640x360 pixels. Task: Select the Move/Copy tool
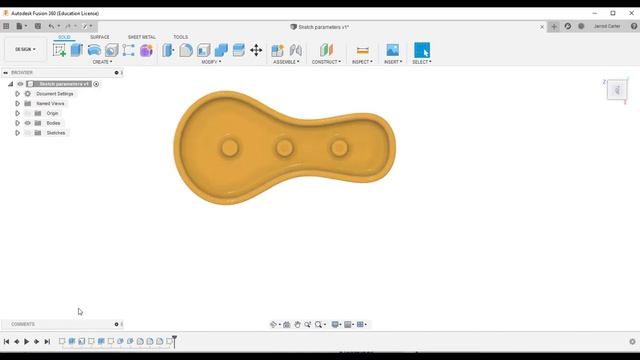256,50
